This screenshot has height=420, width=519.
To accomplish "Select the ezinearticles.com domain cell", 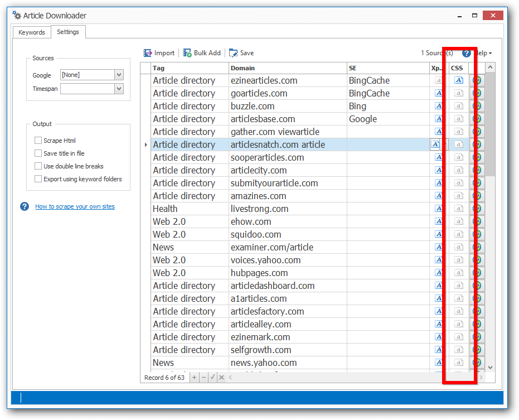I will pos(288,80).
